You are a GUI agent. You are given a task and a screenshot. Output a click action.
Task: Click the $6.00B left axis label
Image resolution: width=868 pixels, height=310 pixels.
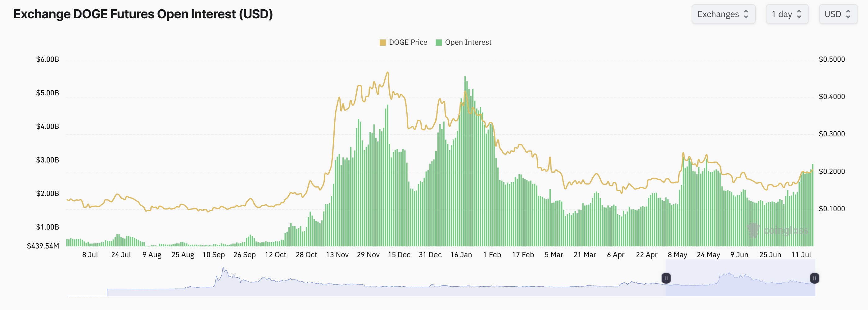point(47,59)
